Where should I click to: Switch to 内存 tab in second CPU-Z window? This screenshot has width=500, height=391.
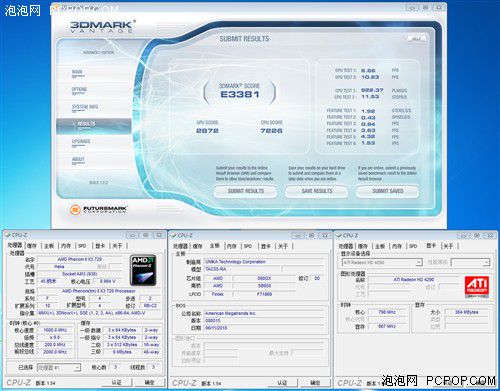click(231, 246)
